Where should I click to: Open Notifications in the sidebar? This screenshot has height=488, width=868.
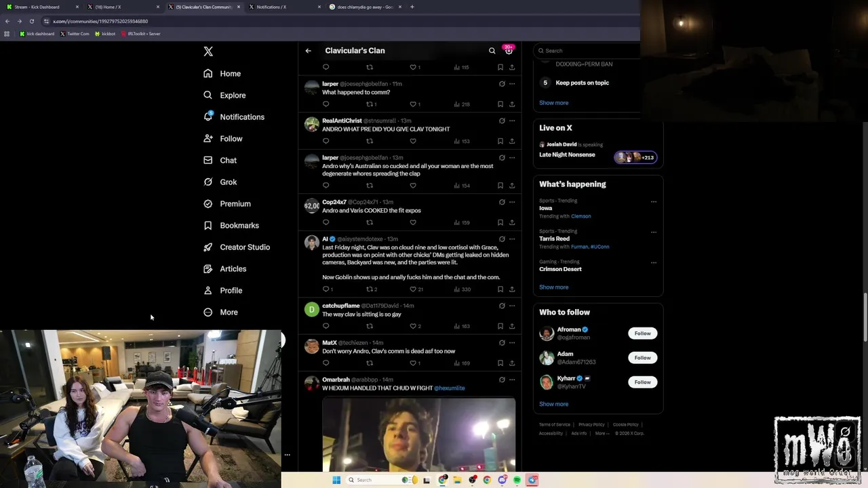[x=234, y=117]
